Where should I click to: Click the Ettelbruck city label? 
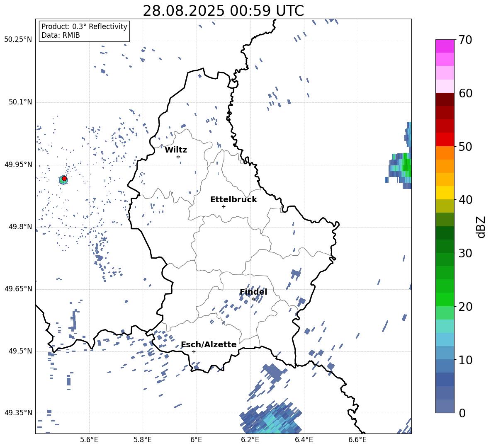coord(233,200)
